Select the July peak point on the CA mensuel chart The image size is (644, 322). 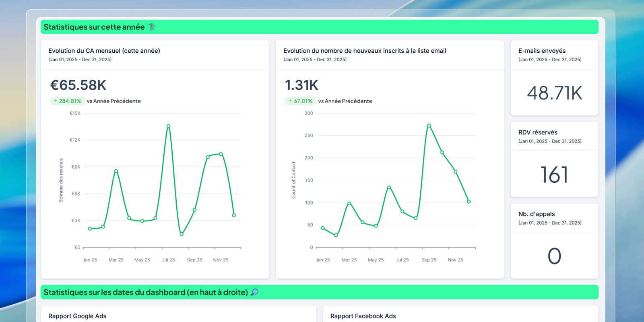pyautogui.click(x=168, y=126)
